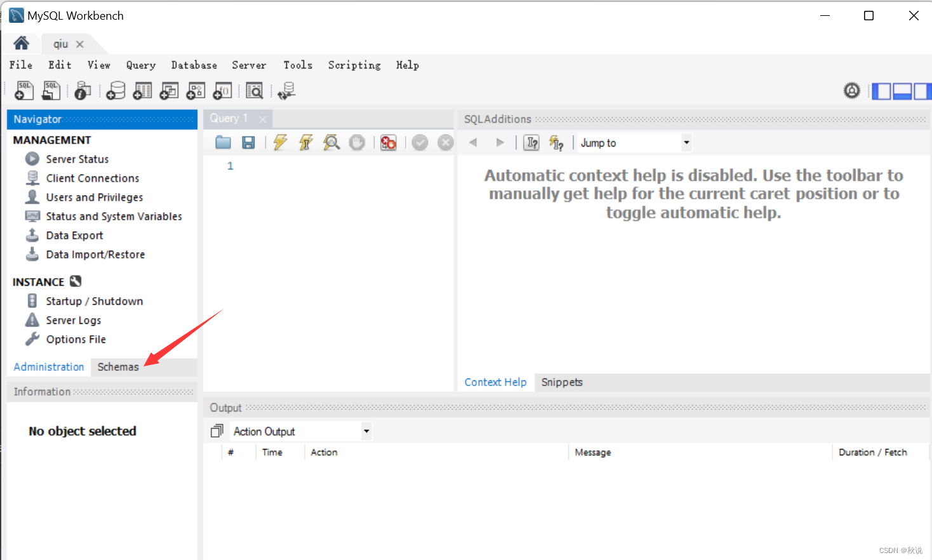Go forward in context help

(x=500, y=142)
